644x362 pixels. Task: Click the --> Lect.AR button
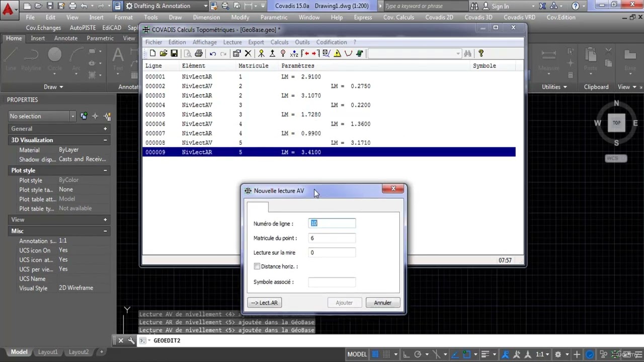point(265,303)
